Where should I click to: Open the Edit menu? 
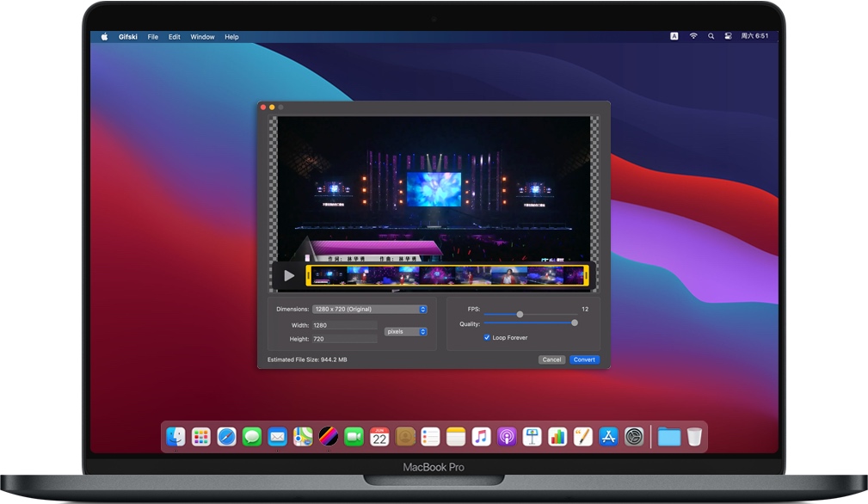click(x=175, y=37)
